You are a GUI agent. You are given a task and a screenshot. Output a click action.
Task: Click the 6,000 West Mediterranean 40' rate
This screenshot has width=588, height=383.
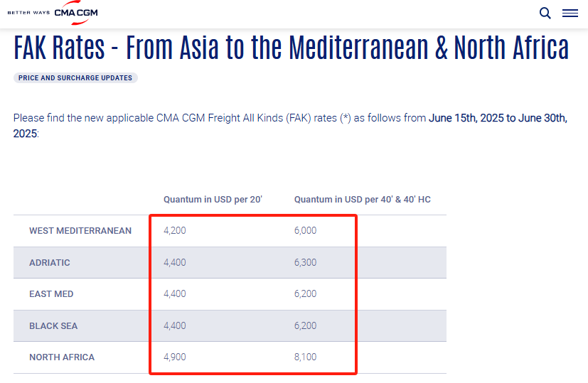pyautogui.click(x=305, y=230)
